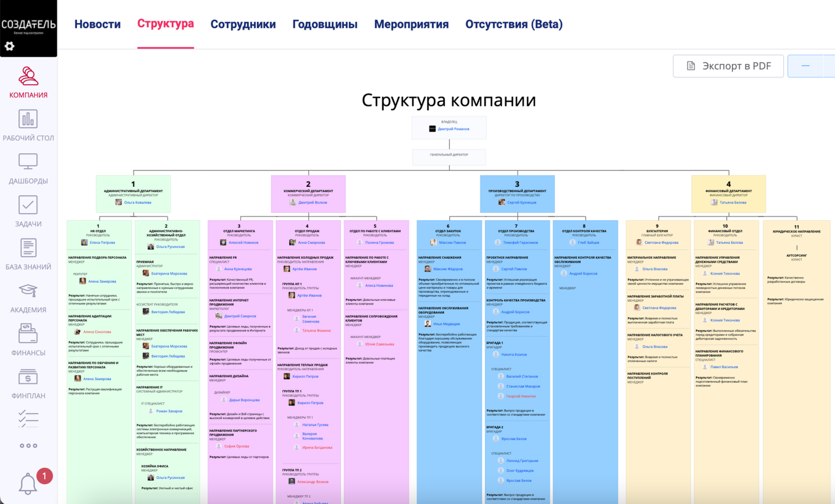Switch to the Новости tab

click(97, 24)
